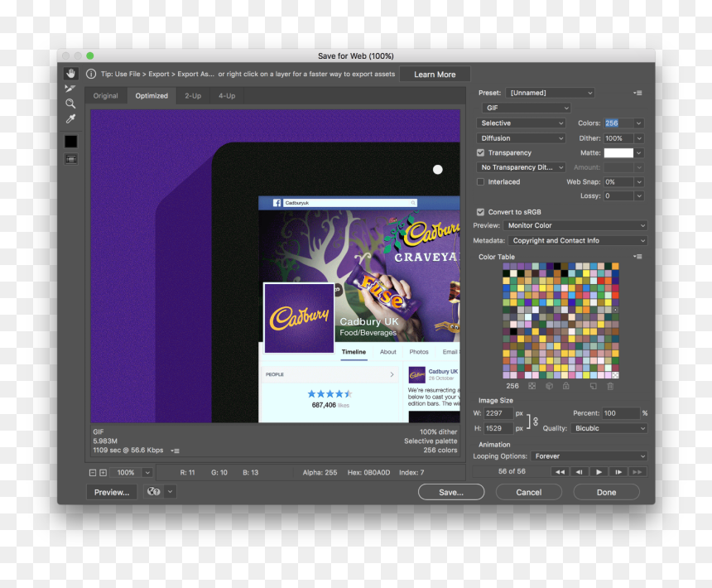This screenshot has width=712, height=588.
Task: Click the Lossy value field
Action: (618, 196)
